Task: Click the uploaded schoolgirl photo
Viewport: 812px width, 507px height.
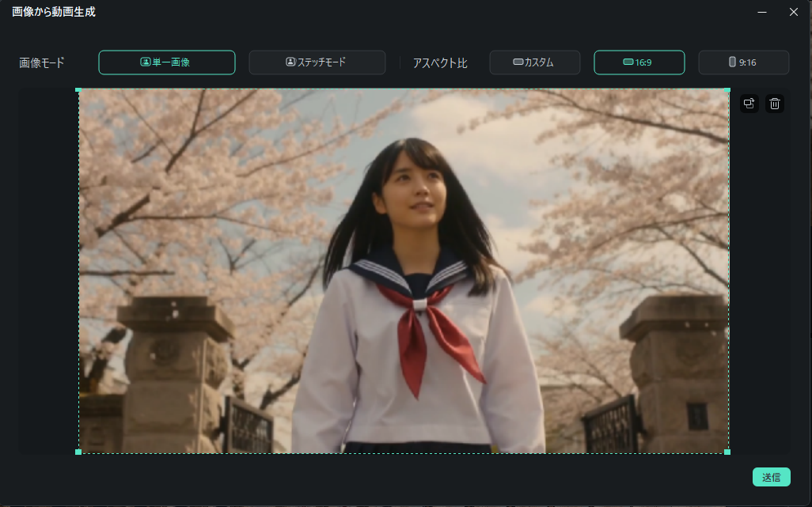Action: pyautogui.click(x=402, y=271)
